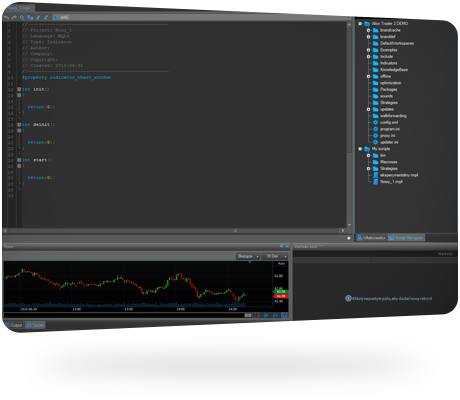Collapse the My scripts tree node
The image size is (460, 400).
coord(360,149)
